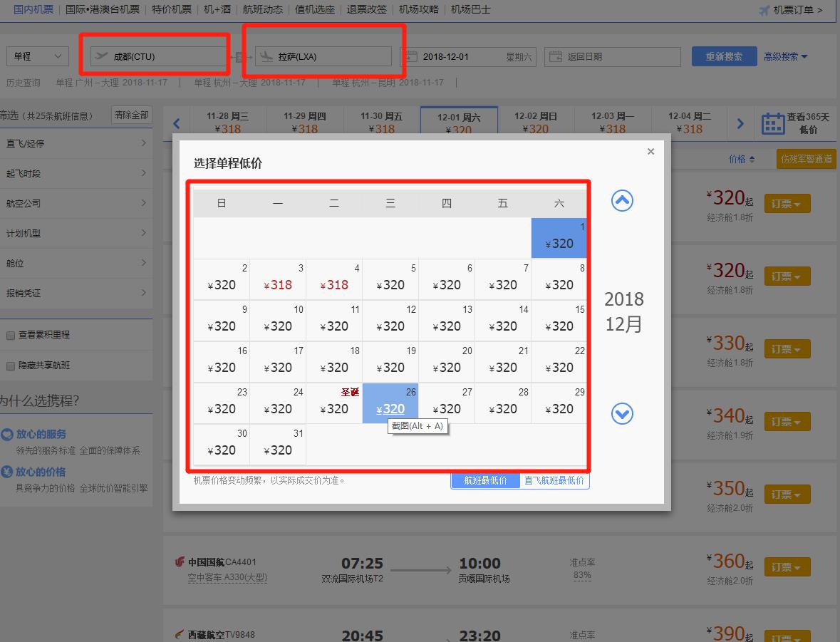The image size is (840, 642).
Task: Click the price sort arrows icon
Action: pyautogui.click(x=752, y=160)
